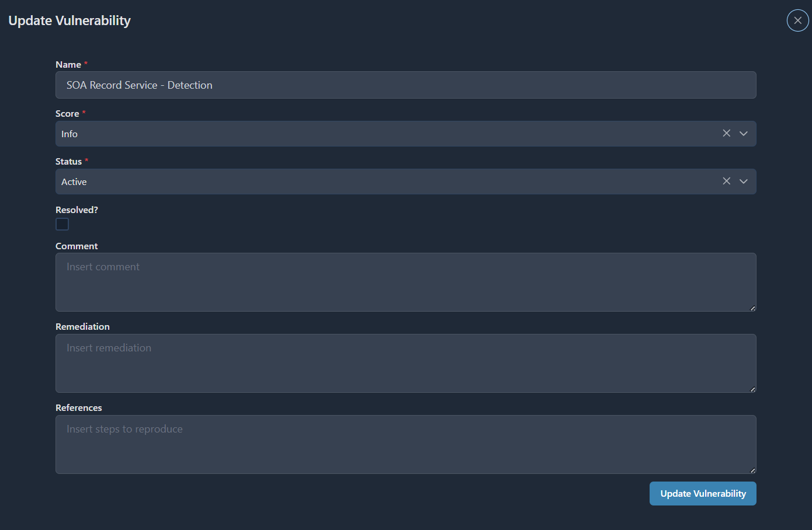Click the circular X in the top corner

(x=797, y=20)
